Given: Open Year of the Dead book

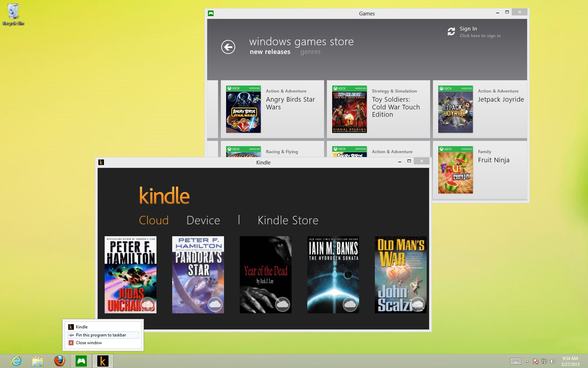Looking at the screenshot, I should click(266, 275).
